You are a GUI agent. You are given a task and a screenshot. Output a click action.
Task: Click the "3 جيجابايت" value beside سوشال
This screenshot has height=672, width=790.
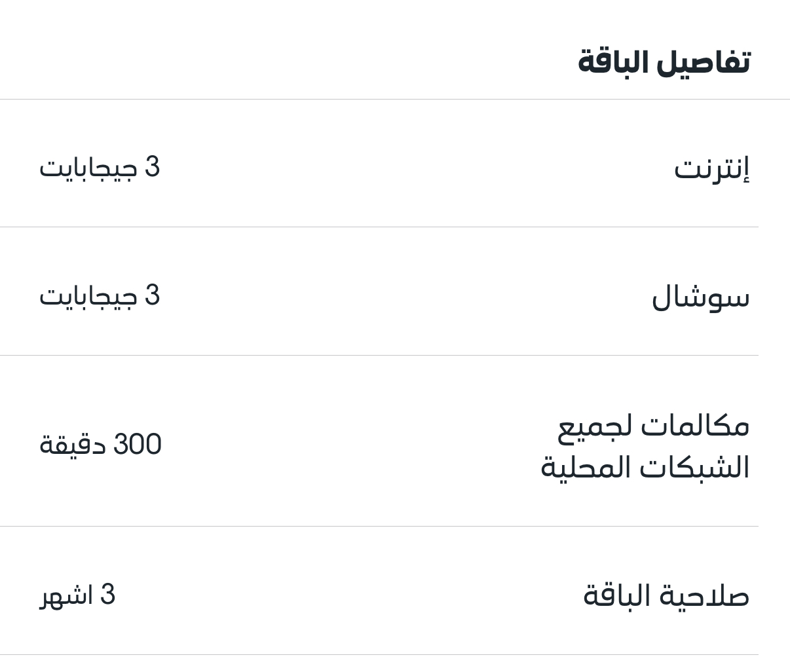pyautogui.click(x=100, y=295)
